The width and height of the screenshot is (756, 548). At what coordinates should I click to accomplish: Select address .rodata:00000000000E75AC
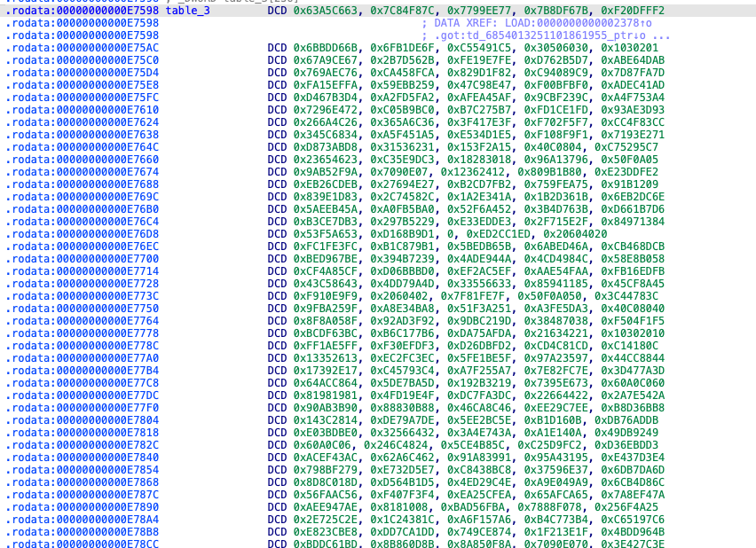[83, 48]
